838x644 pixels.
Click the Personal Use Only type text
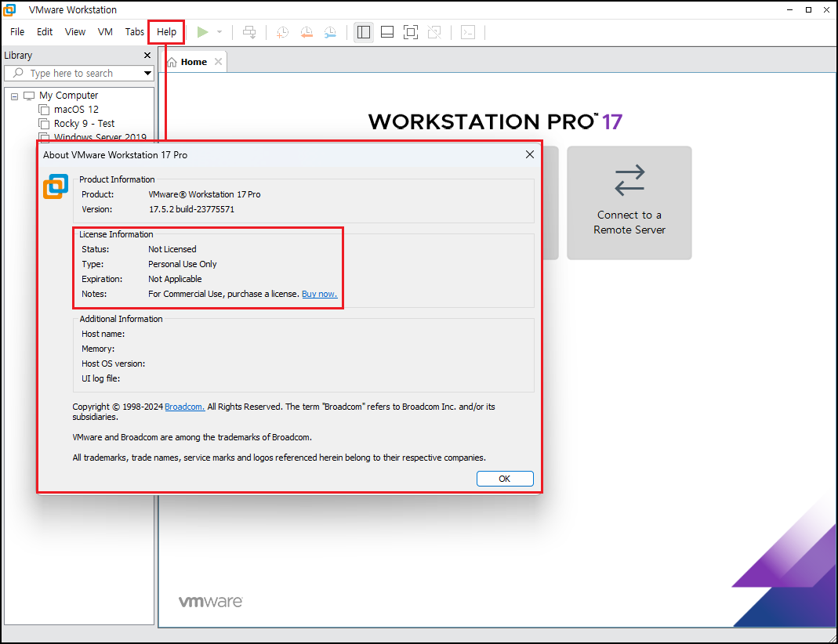coord(182,264)
